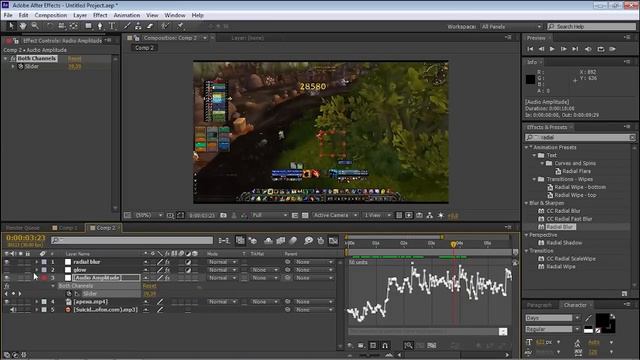This screenshot has width=640, height=360.
Task: Click Play in the Preview panel
Action: pos(552,49)
